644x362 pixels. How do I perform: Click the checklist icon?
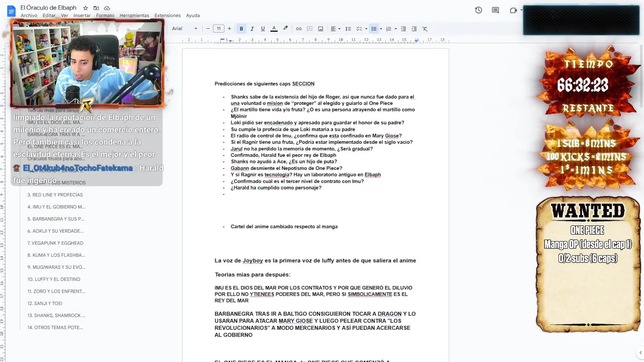(x=359, y=29)
